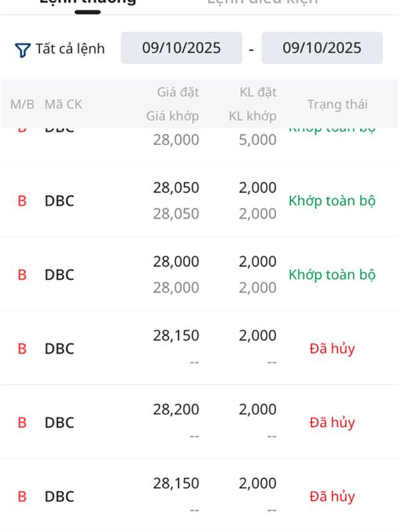
Task: Tap the B buy marker of 28,050 order
Action: (22, 201)
